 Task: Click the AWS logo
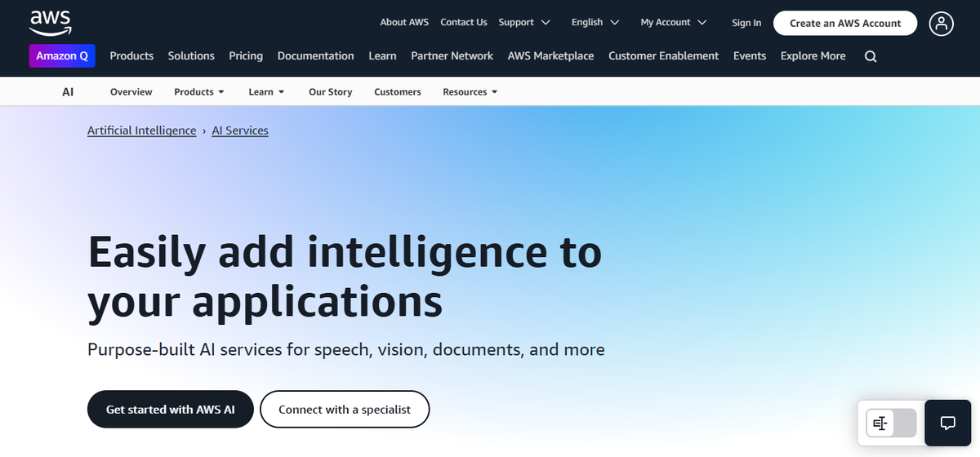[x=49, y=22]
